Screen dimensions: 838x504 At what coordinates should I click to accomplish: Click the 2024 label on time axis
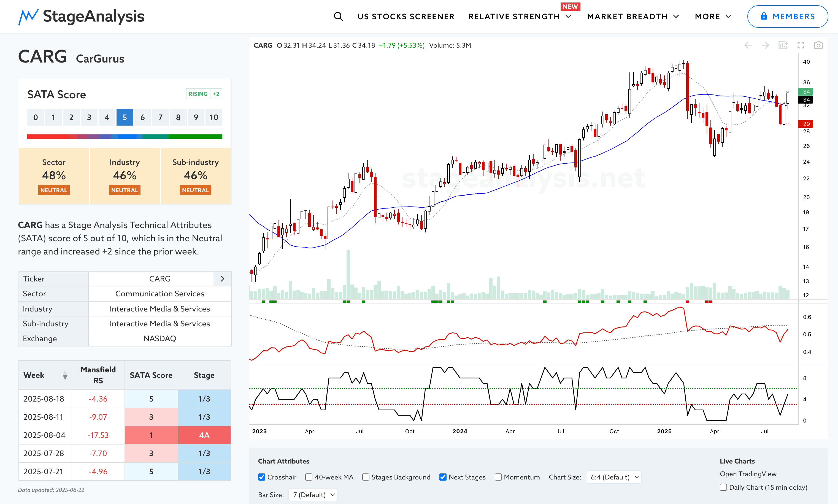[459, 431]
